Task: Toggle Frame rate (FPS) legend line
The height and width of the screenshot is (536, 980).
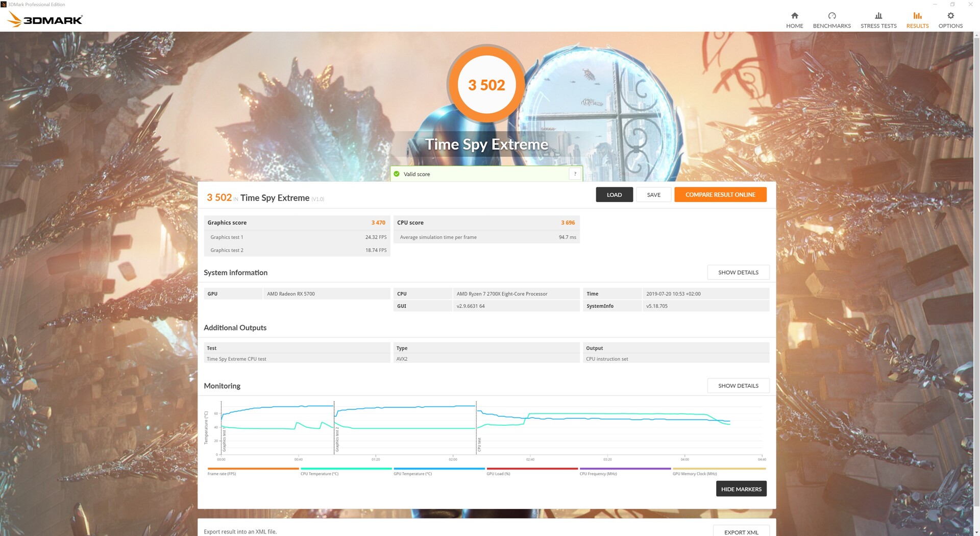Action: [253, 469]
